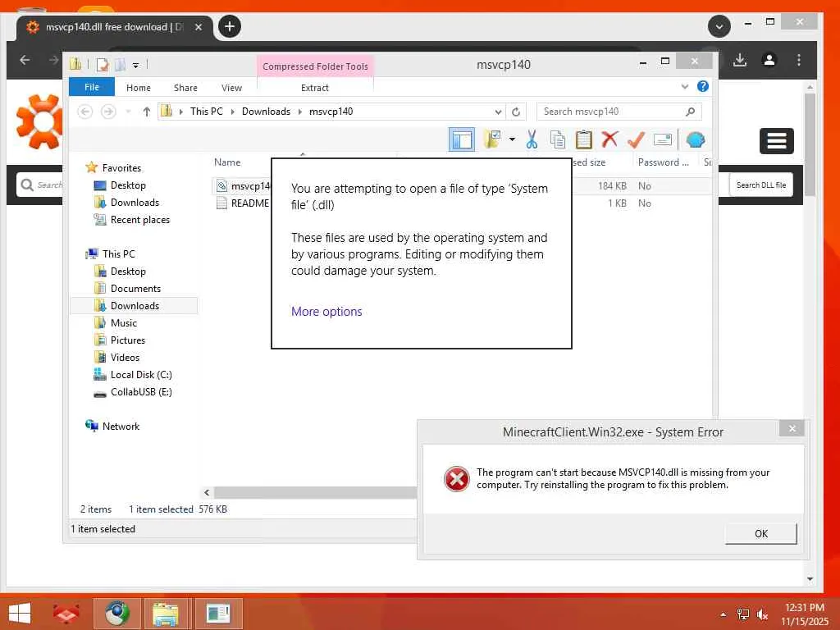The width and height of the screenshot is (840, 630).
Task: Sort by the Name column header
Action: 227,162
